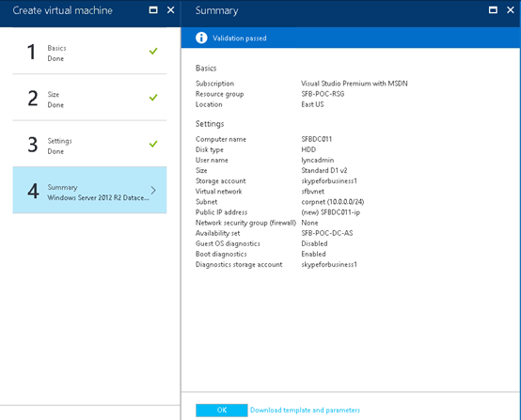
Task: Select subnet value corpnet (10.0.0.0/24)
Action: click(x=333, y=202)
